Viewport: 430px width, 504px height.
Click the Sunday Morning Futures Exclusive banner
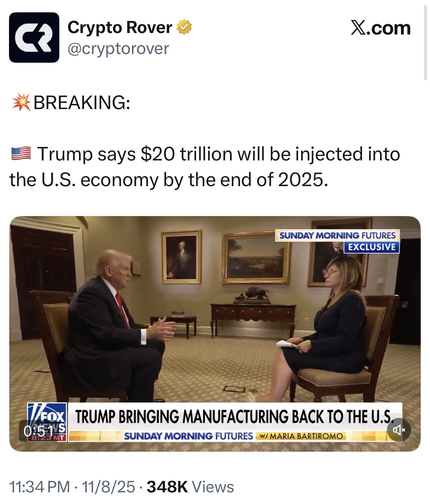point(337,241)
